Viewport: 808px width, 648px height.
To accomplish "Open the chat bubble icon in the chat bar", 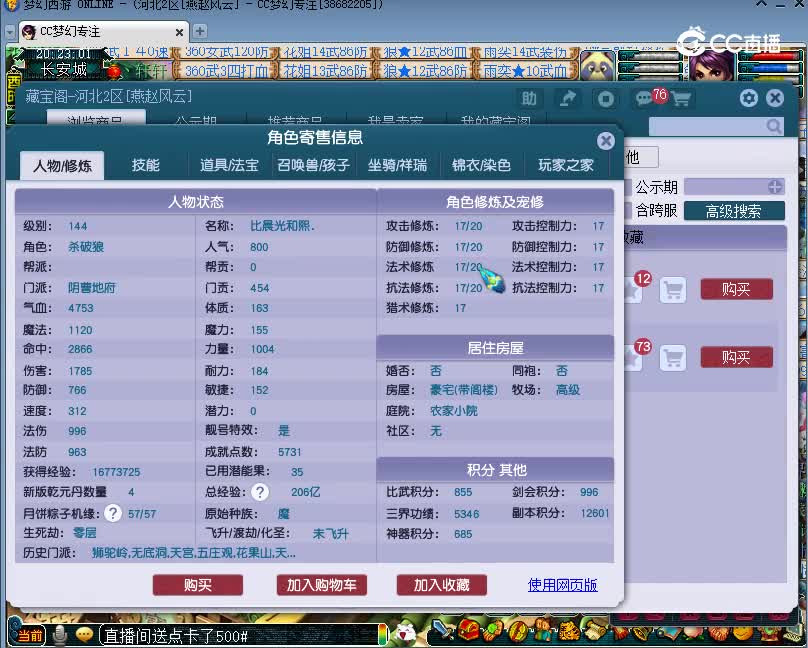I will (84, 635).
